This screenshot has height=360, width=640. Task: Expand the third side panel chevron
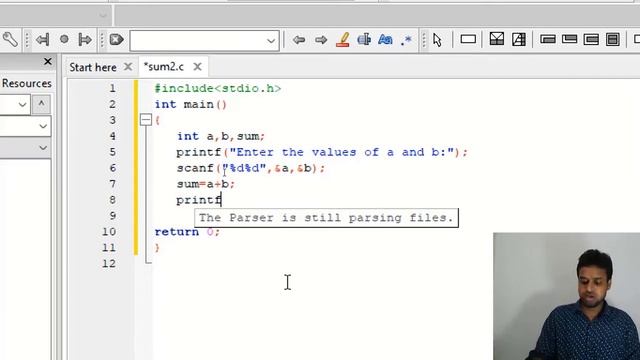[x=42, y=147]
